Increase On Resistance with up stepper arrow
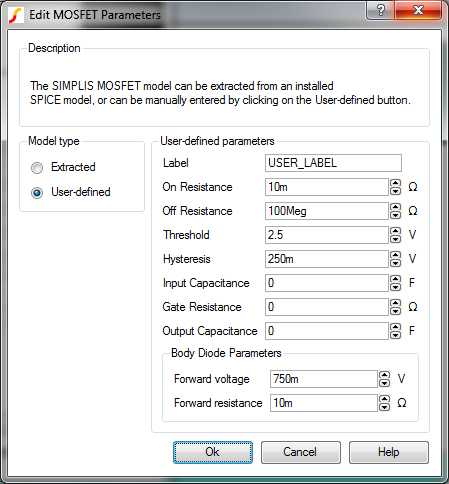This screenshot has width=449, height=484. (395, 183)
